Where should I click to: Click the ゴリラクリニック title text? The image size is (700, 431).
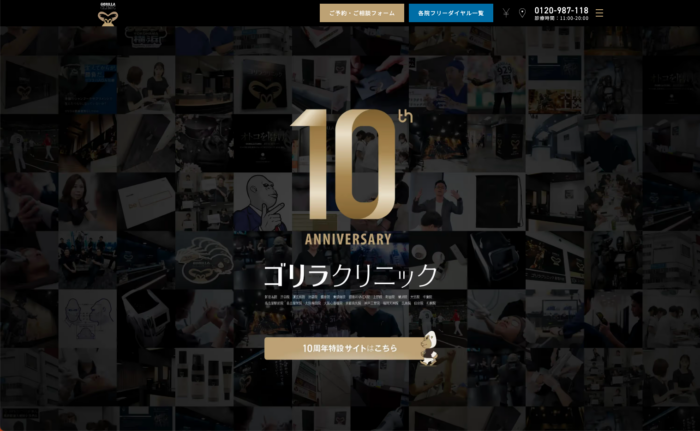(x=350, y=275)
